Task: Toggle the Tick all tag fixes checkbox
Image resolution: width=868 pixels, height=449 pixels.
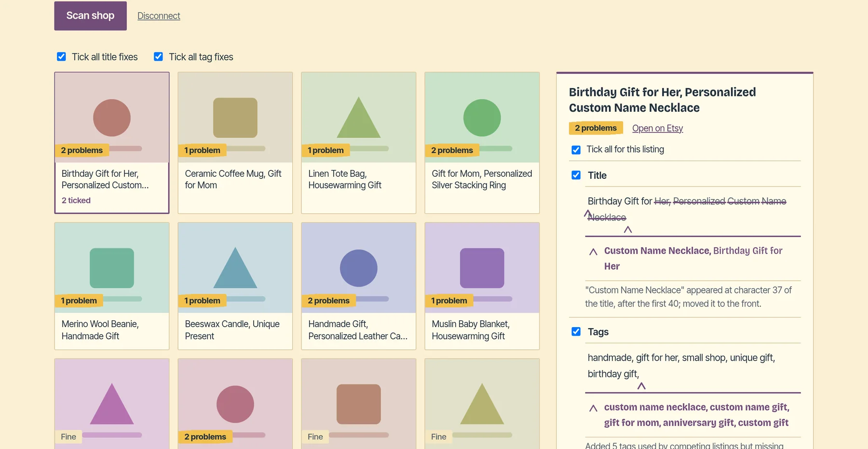Action: coord(158,57)
